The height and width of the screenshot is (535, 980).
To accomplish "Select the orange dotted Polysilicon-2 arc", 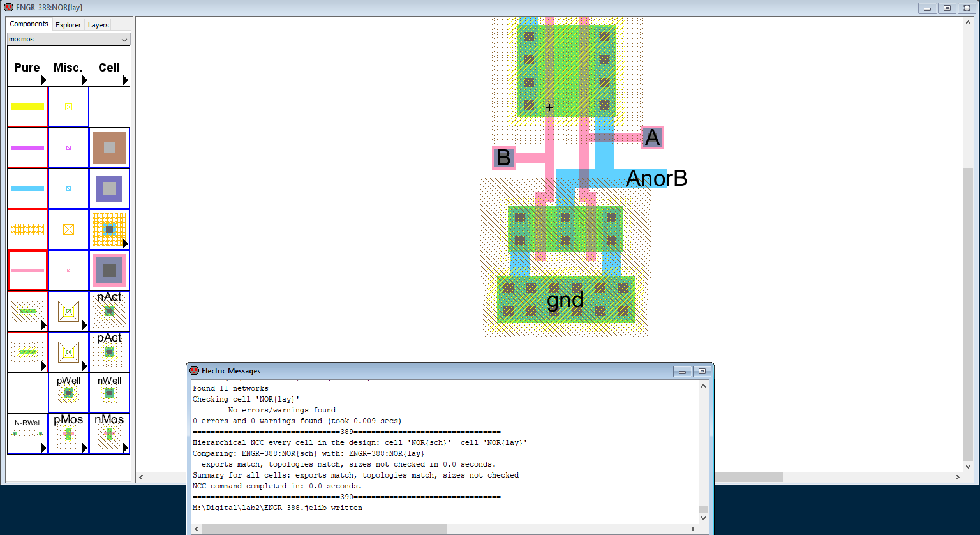I will coord(27,229).
